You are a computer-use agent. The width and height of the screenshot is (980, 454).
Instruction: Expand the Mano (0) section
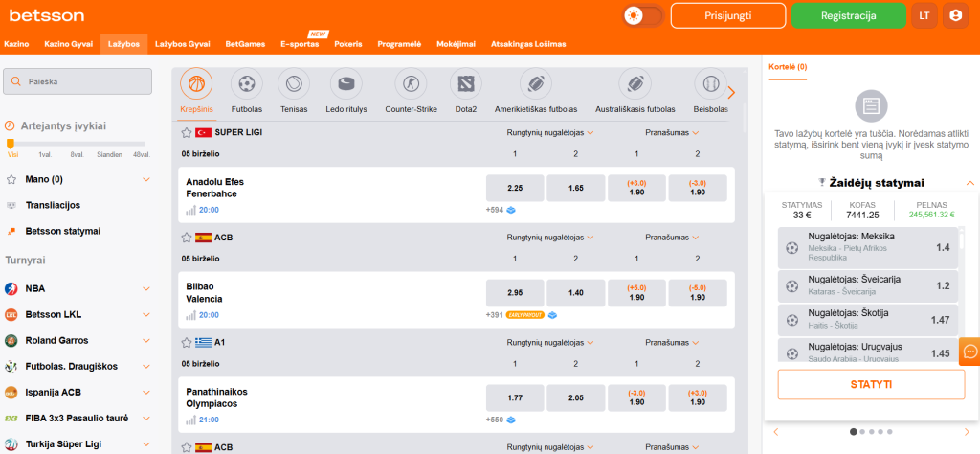tap(146, 179)
